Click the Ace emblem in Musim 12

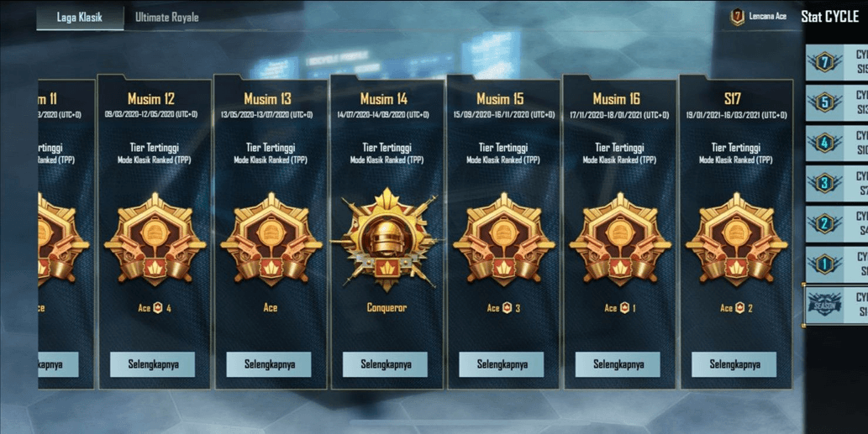pyautogui.click(x=155, y=238)
